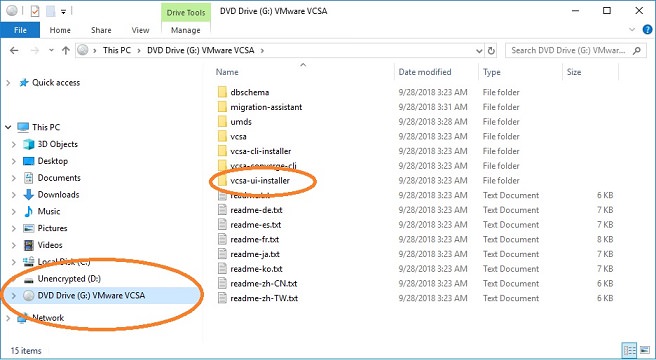Click the 8 KB size of readme-fr.txt
Screen dimensions: 656x360
605,239
